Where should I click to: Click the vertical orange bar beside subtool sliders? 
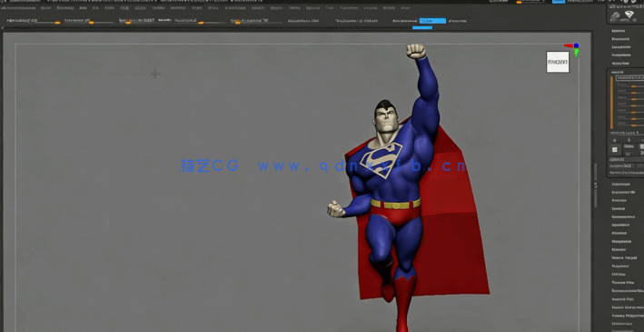pyautogui.click(x=611, y=102)
